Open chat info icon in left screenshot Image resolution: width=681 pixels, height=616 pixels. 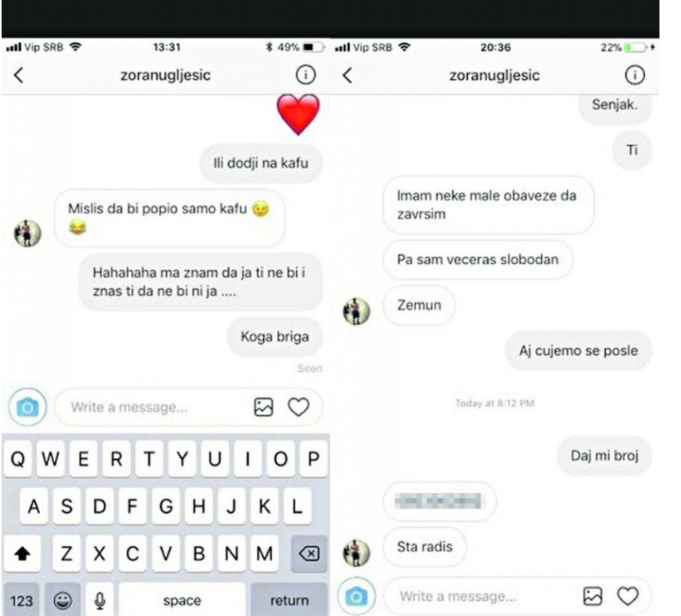click(x=305, y=75)
